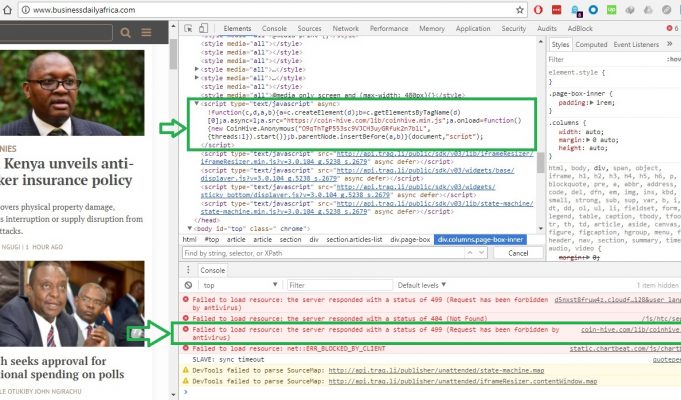
Task: Open the iframeResizer.contentWindow.map link
Action: [463, 381]
